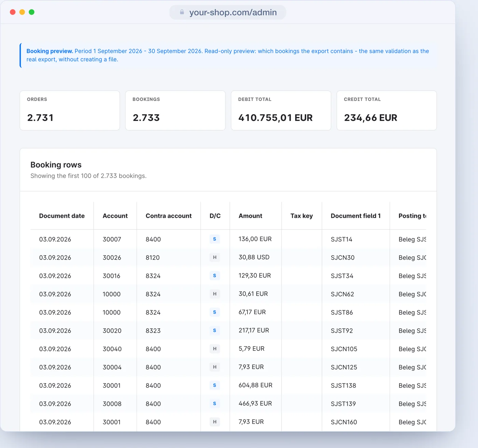
Task: Select account cell 30016
Action: pyautogui.click(x=112, y=276)
